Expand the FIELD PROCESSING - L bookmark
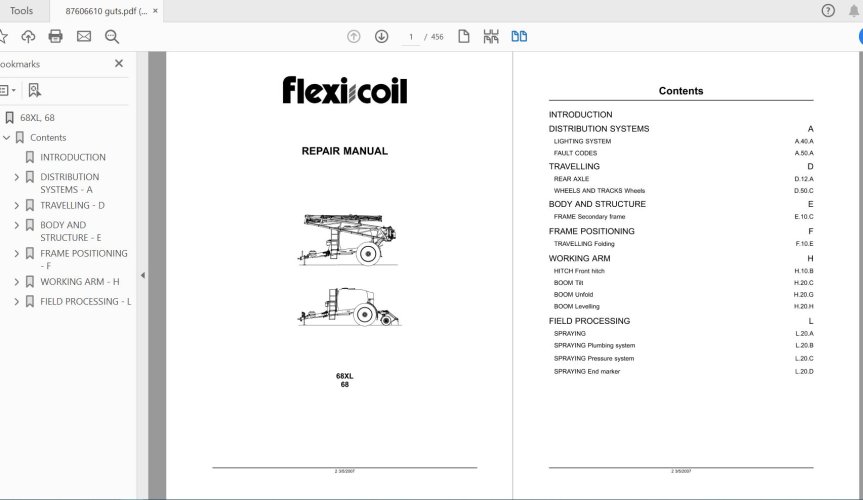863x500 pixels. (17, 302)
